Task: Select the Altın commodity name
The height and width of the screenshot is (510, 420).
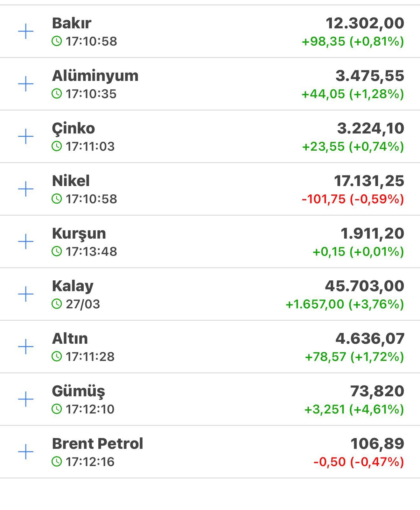Action: (70, 339)
